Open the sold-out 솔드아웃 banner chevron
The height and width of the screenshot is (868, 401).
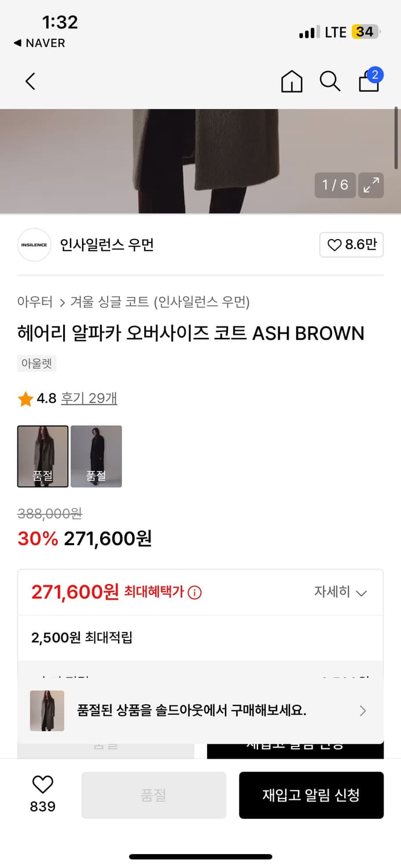pos(363,711)
